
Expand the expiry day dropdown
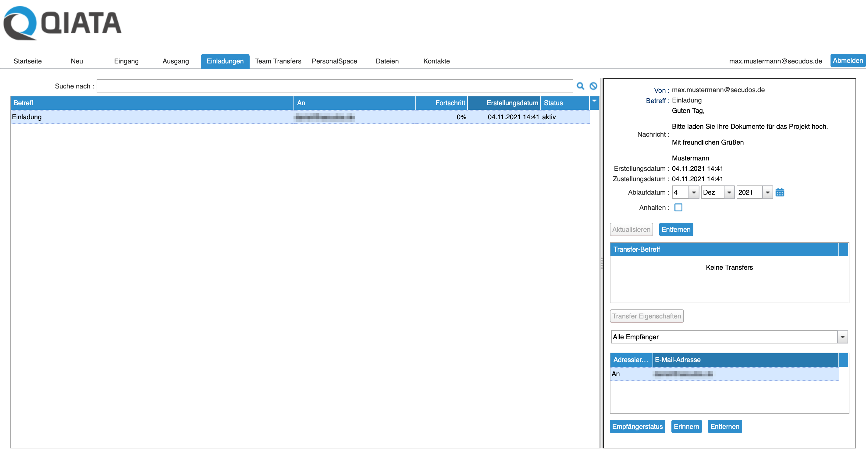point(694,192)
